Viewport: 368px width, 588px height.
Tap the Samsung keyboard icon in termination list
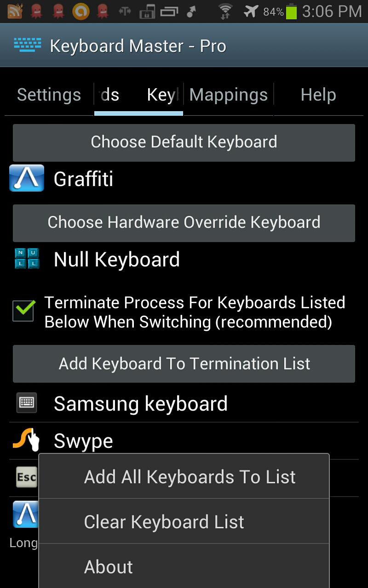point(27,403)
